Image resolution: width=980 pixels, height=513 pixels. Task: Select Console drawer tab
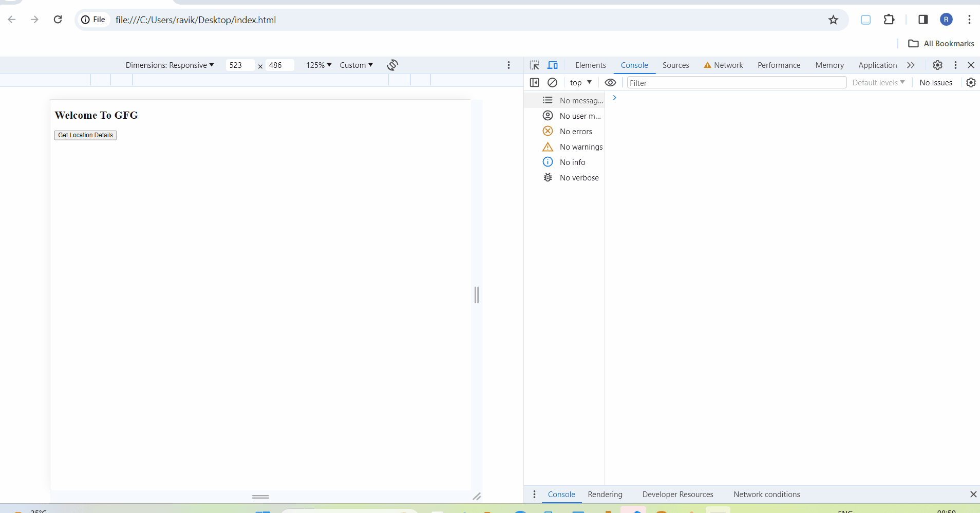click(x=561, y=494)
